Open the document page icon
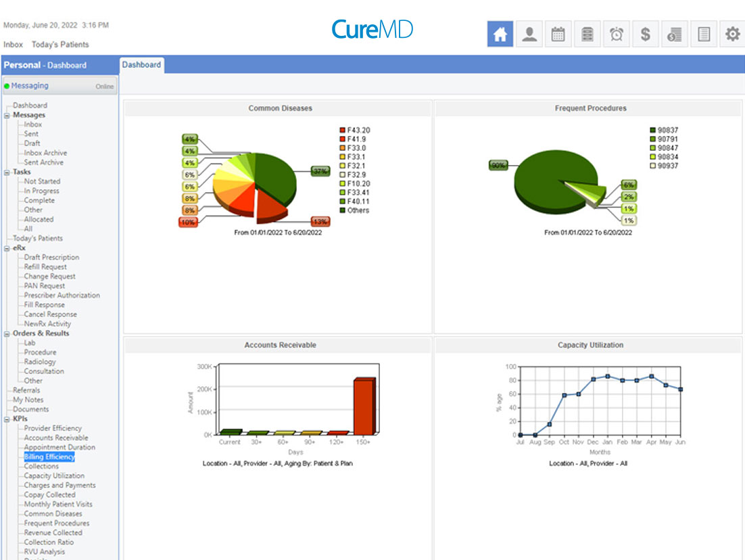 (704, 34)
